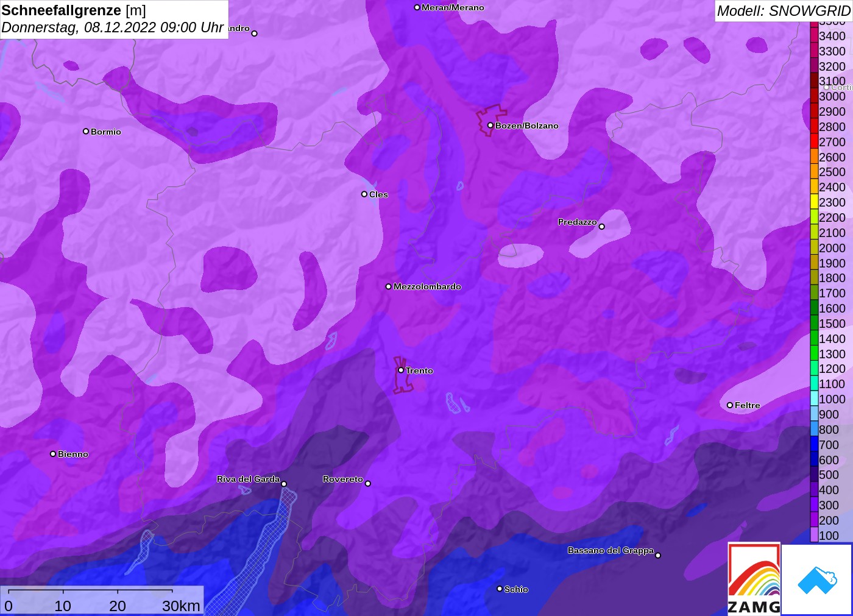Viewport: 853px width, 616px height.
Task: Click the Cles location marker
Action: pyautogui.click(x=364, y=194)
